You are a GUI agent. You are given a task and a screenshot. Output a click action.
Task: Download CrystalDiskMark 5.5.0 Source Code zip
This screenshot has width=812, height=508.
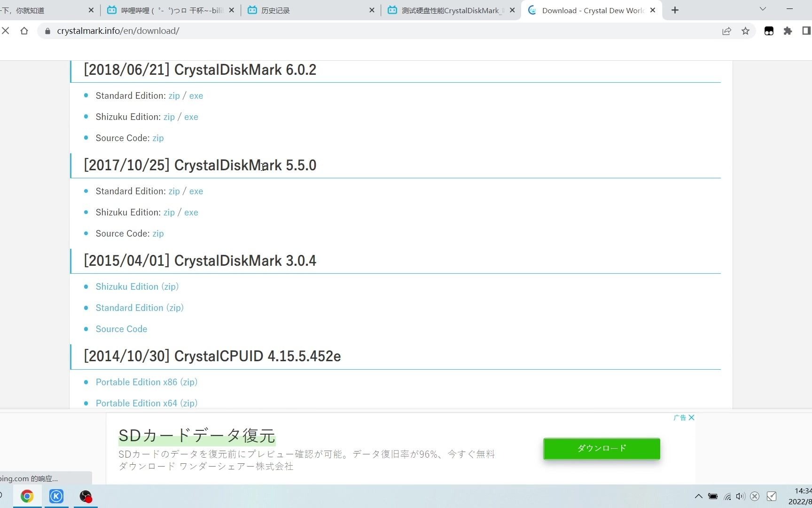pyautogui.click(x=158, y=233)
